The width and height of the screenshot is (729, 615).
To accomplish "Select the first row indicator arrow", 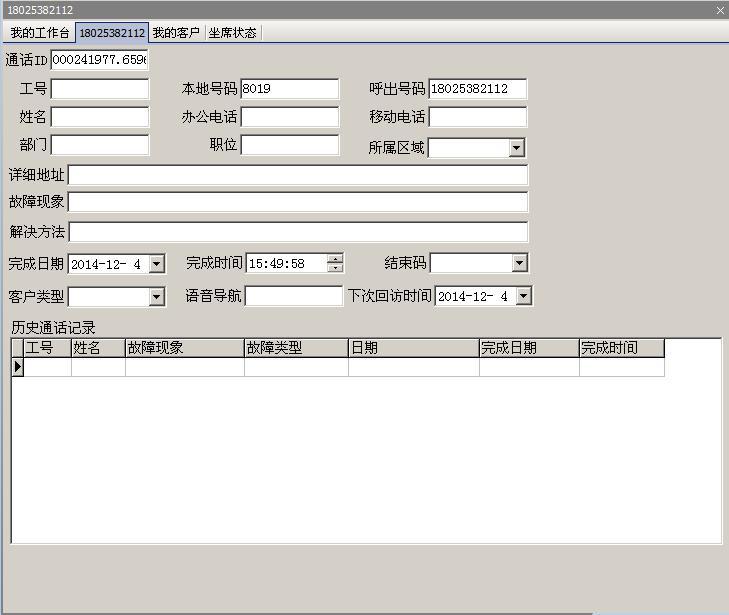I will tap(17, 367).
